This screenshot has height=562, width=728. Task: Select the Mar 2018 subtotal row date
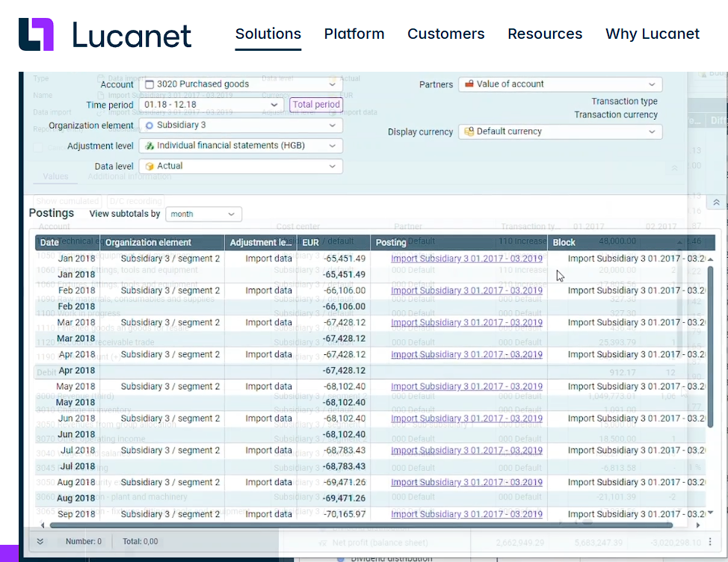(x=76, y=339)
